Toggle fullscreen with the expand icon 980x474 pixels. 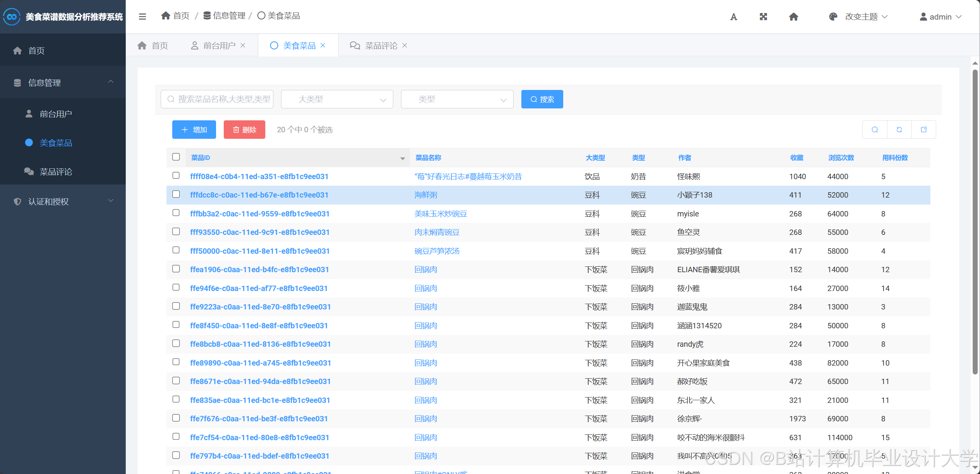[763, 17]
